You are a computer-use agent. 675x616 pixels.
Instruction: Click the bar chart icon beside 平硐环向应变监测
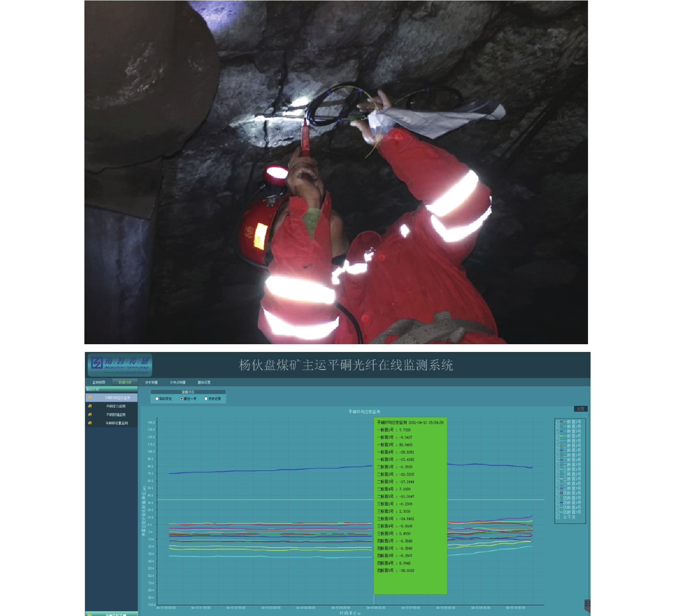click(90, 398)
